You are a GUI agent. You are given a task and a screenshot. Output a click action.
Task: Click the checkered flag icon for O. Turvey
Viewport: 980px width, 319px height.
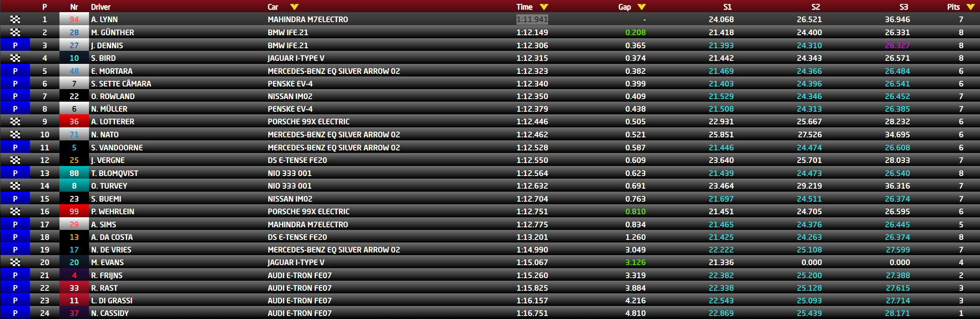[x=15, y=186]
